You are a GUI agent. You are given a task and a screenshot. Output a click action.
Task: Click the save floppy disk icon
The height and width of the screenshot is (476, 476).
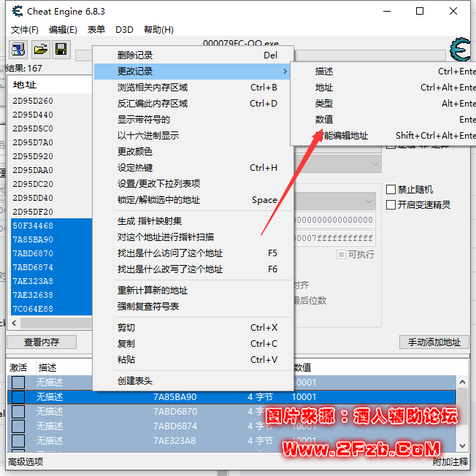click(61, 49)
